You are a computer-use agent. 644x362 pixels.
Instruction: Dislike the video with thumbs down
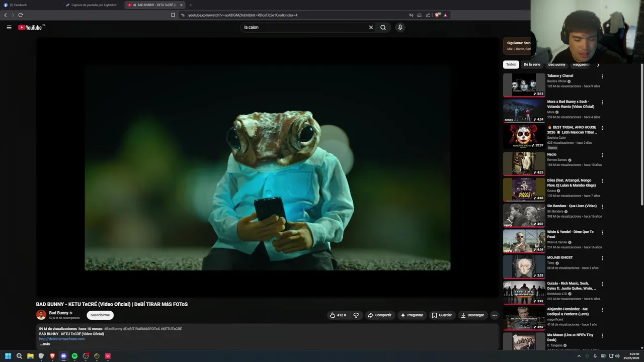pyautogui.click(x=356, y=315)
